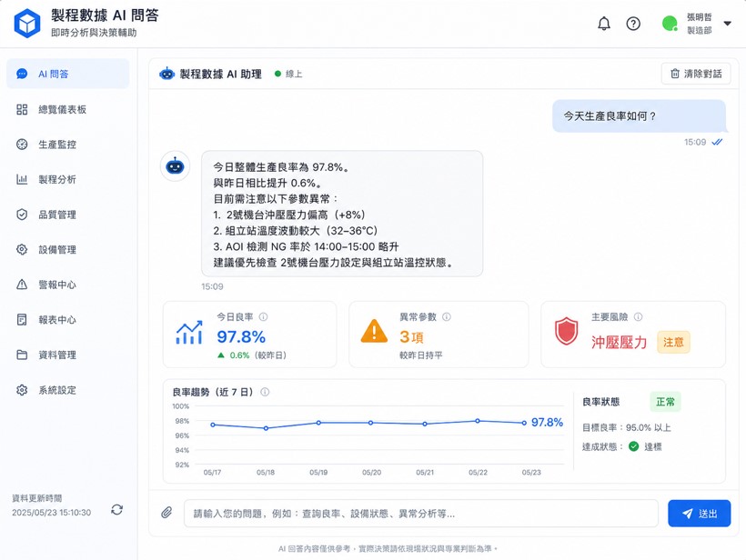Click info icon next to 良率趨勢
Image resolution: width=746 pixels, height=560 pixels.
pos(265,392)
